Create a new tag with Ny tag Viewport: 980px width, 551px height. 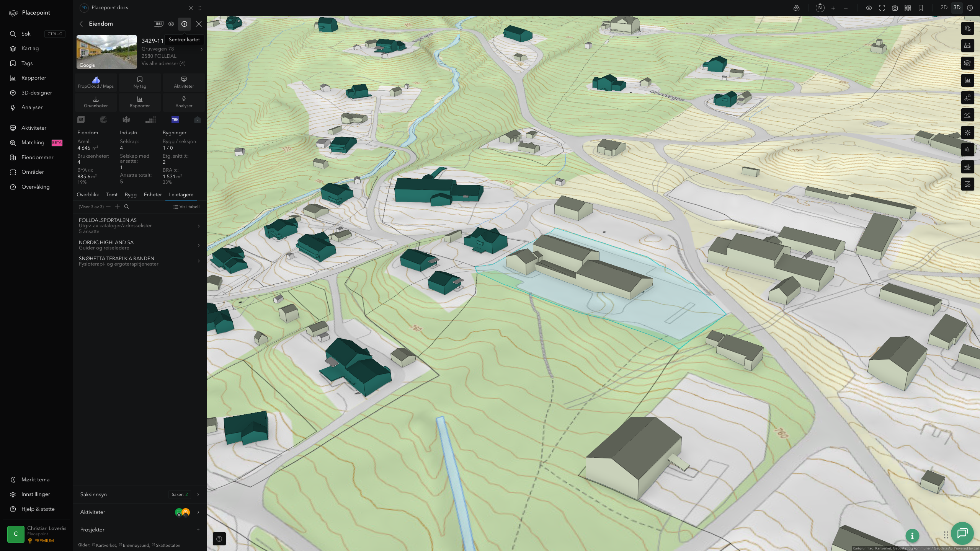pos(140,82)
